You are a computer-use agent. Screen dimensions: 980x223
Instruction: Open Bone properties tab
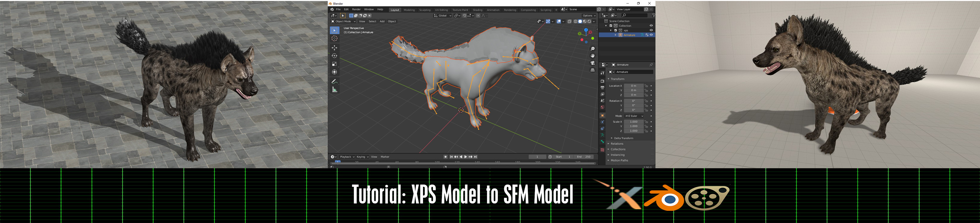(602, 142)
